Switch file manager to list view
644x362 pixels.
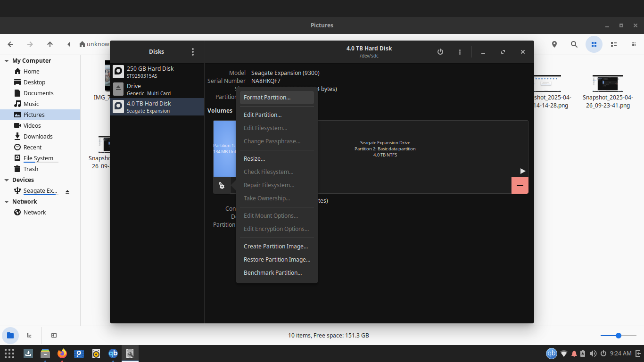tap(614, 44)
